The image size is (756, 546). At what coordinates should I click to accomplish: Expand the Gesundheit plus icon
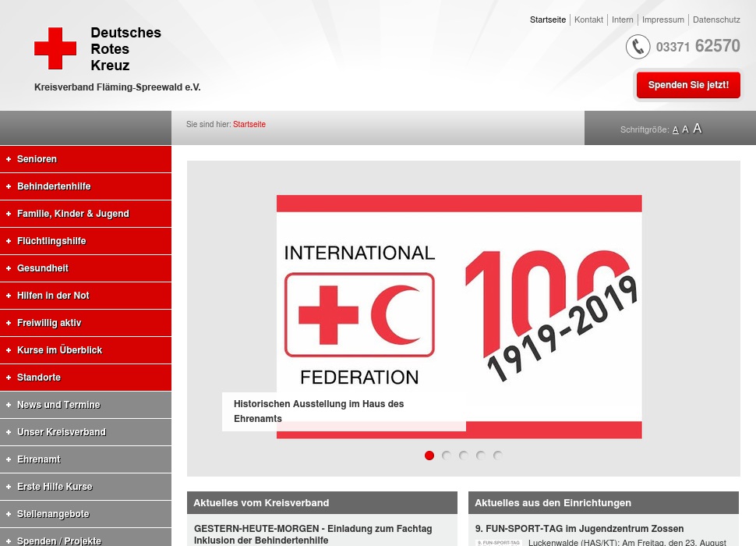pos(9,268)
